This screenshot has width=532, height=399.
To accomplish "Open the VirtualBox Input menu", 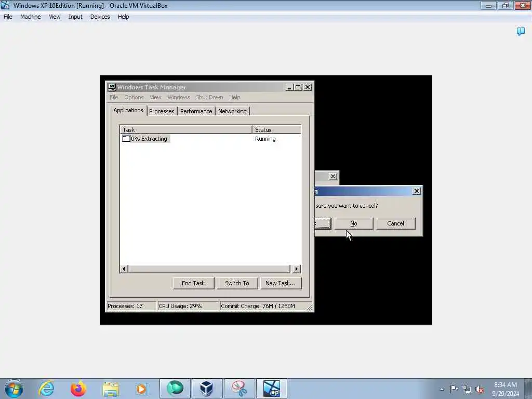I will coord(75,17).
